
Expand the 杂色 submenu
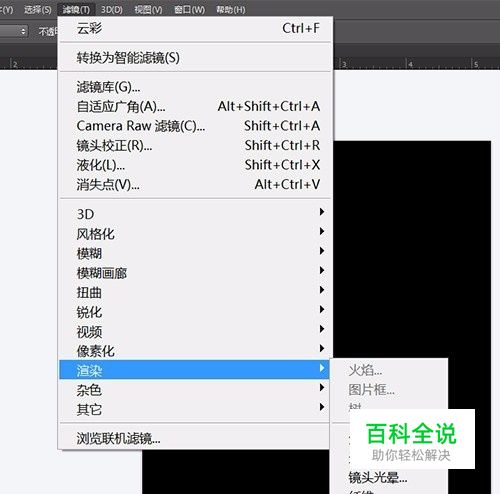pyautogui.click(x=195, y=389)
